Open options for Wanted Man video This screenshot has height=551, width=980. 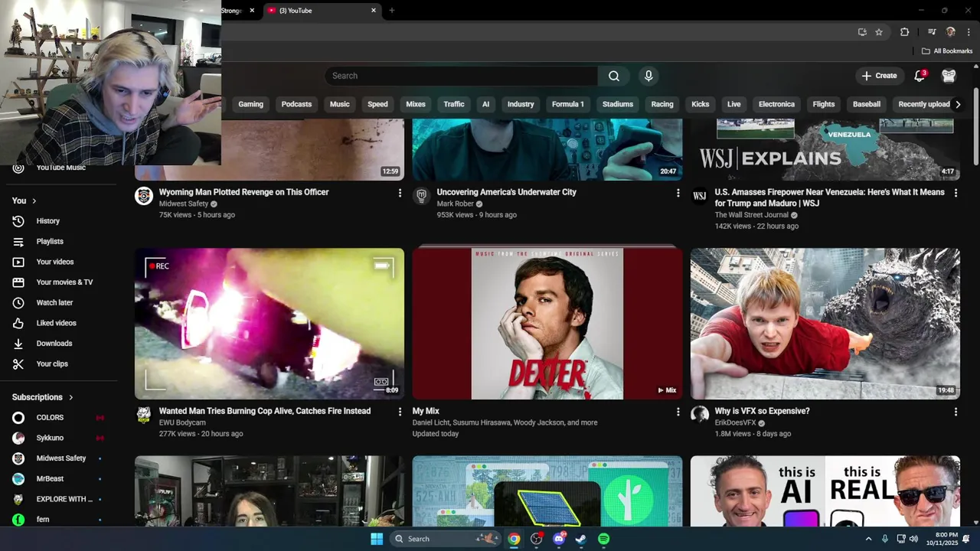coord(400,412)
